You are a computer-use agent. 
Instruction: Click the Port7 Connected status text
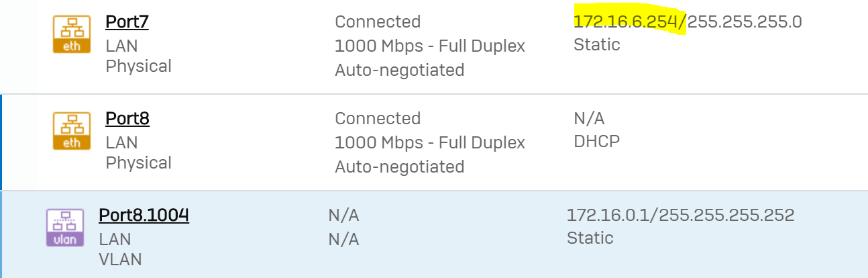click(x=378, y=22)
